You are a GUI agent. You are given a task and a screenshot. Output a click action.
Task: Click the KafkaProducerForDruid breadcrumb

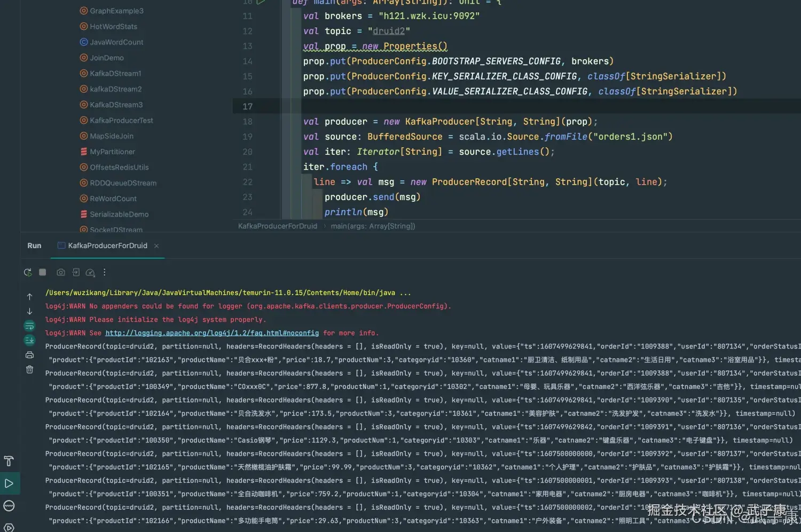tap(278, 226)
